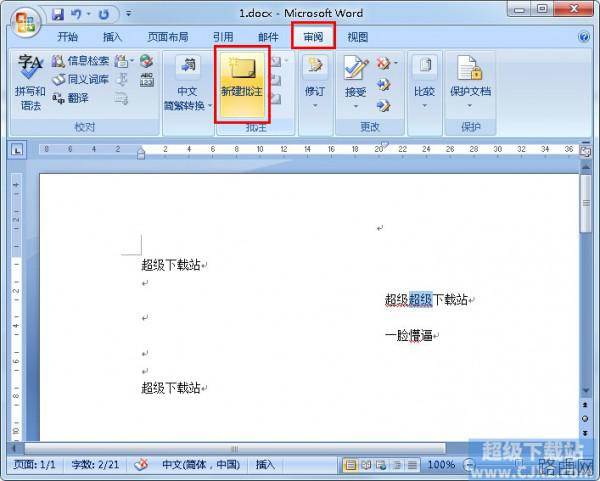Switch to the 视图 tab
600x481 pixels.
click(x=357, y=37)
